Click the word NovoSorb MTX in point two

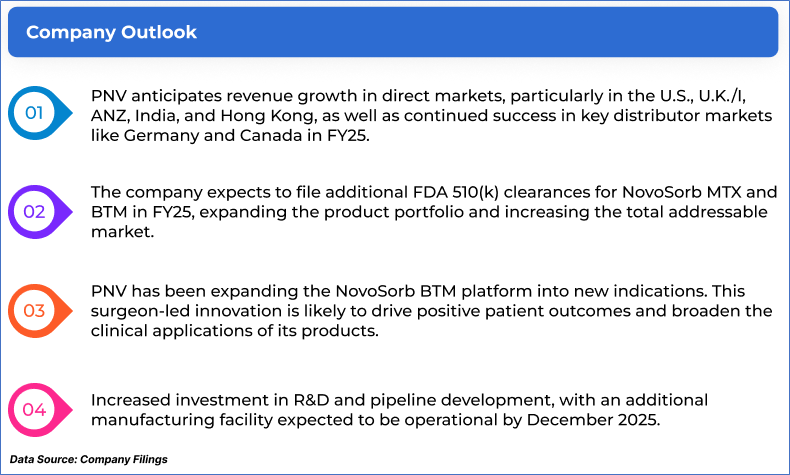682,192
